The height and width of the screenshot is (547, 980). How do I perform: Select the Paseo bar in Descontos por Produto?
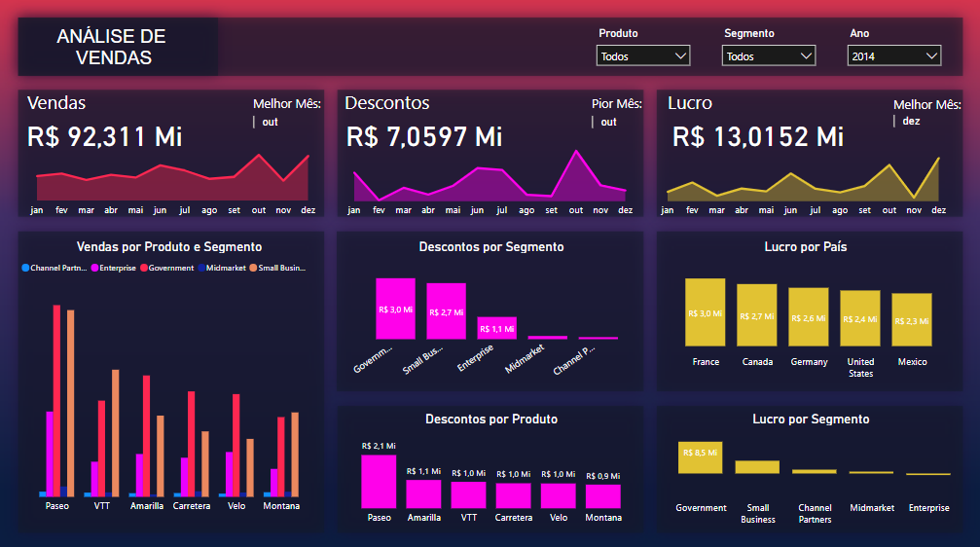coord(379,482)
